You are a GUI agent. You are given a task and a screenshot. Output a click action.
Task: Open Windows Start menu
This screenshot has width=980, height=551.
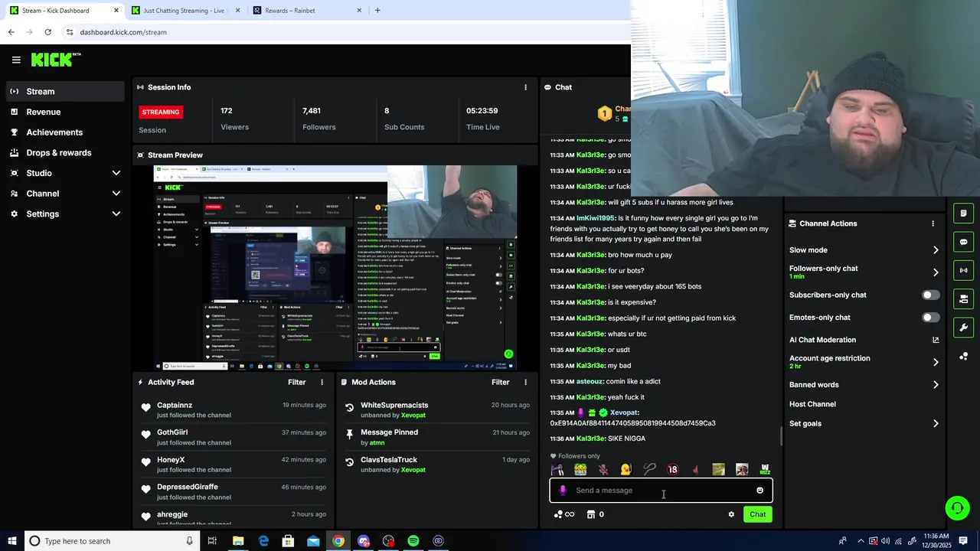12,541
